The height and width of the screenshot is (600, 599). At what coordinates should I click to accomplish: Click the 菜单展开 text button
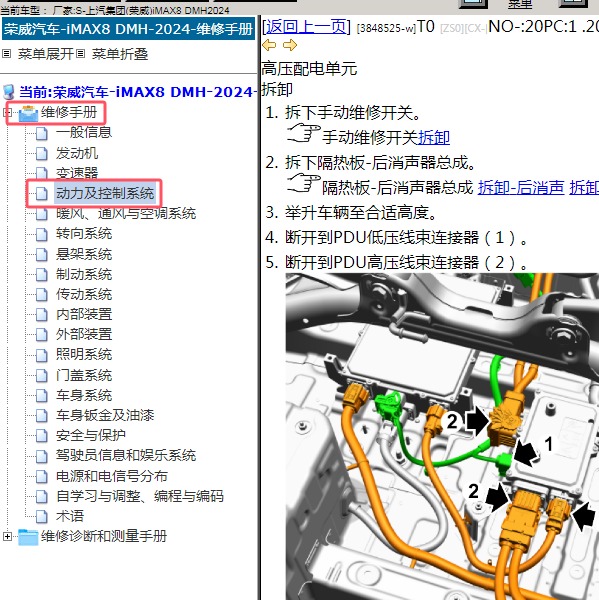click(45, 54)
